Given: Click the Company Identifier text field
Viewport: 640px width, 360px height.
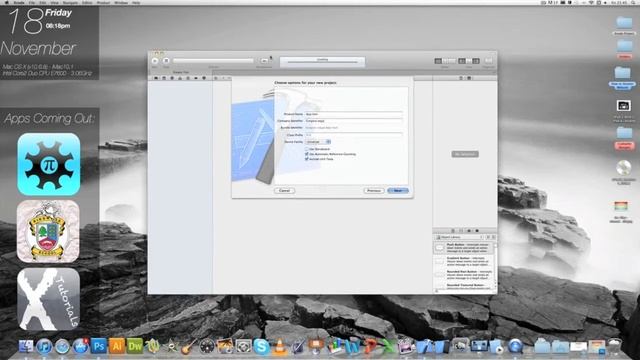Looking at the screenshot, I should click(x=354, y=121).
